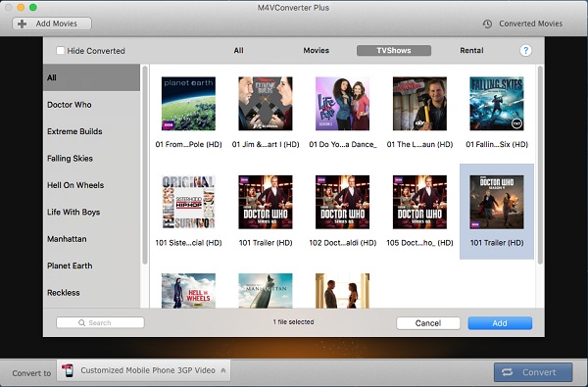Toggle the Hide Converted checkbox

point(60,50)
